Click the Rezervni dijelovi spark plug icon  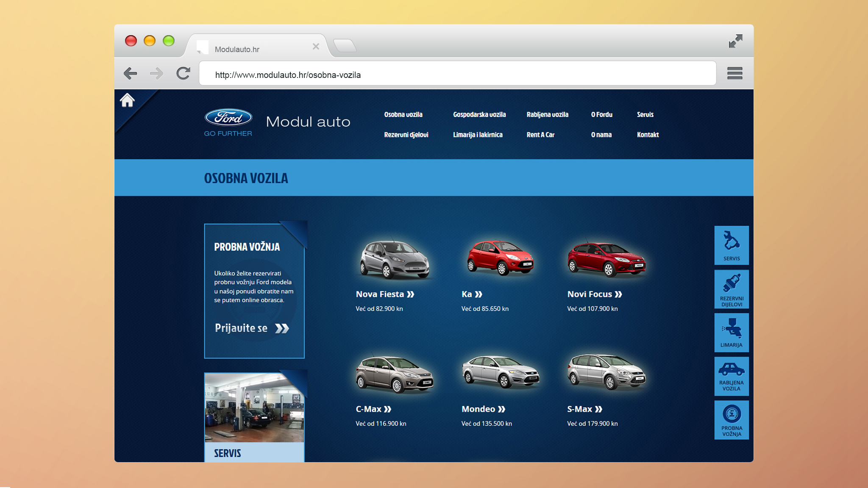coord(732,289)
